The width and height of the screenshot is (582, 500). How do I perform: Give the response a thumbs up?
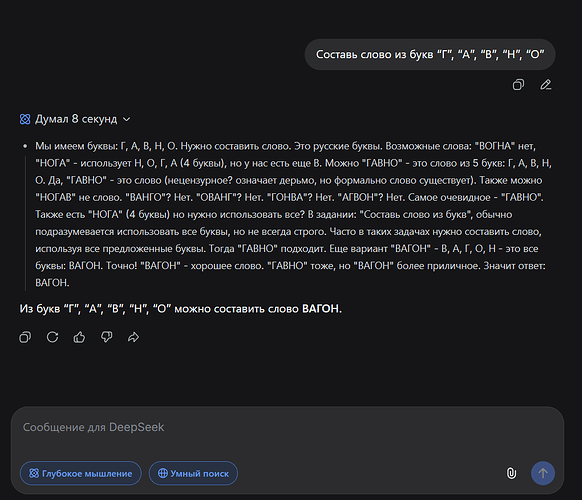(79, 337)
